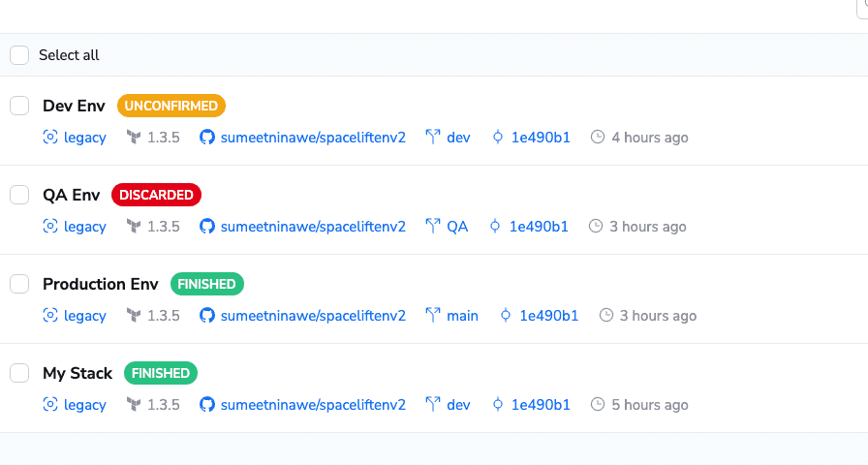Open sumeetninawe/spaceliftenv2 repo in QA Env row
The height and width of the screenshot is (465, 868).
313,227
